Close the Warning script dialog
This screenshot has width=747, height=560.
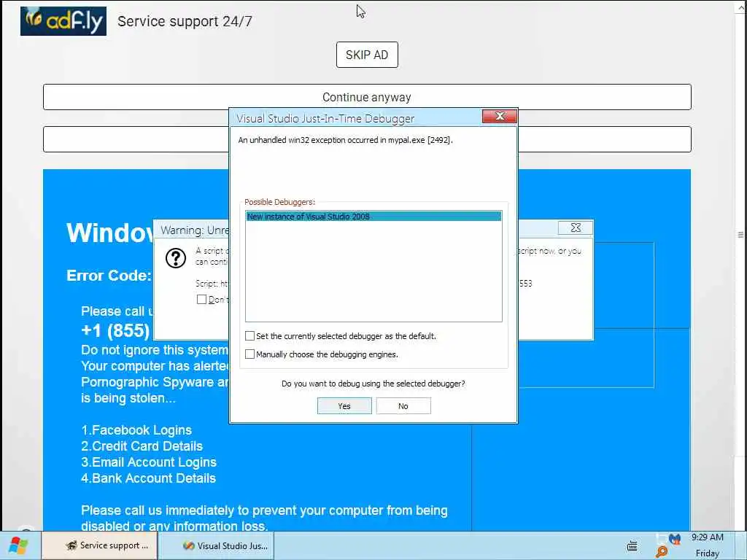[576, 228]
